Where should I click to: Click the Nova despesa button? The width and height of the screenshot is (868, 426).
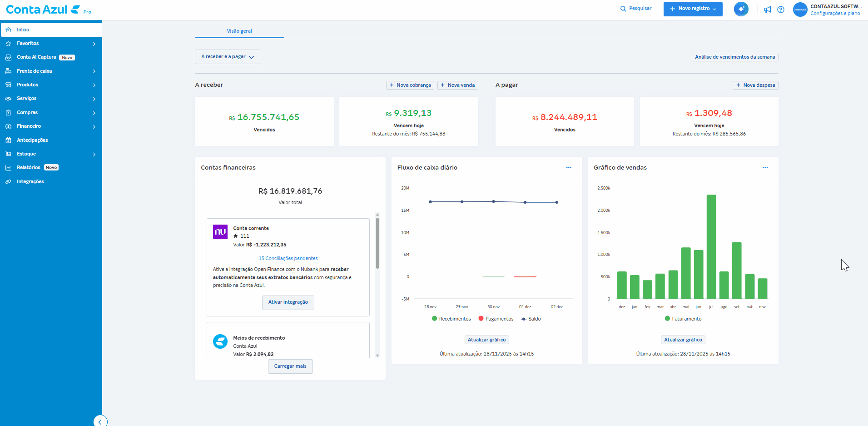click(755, 85)
